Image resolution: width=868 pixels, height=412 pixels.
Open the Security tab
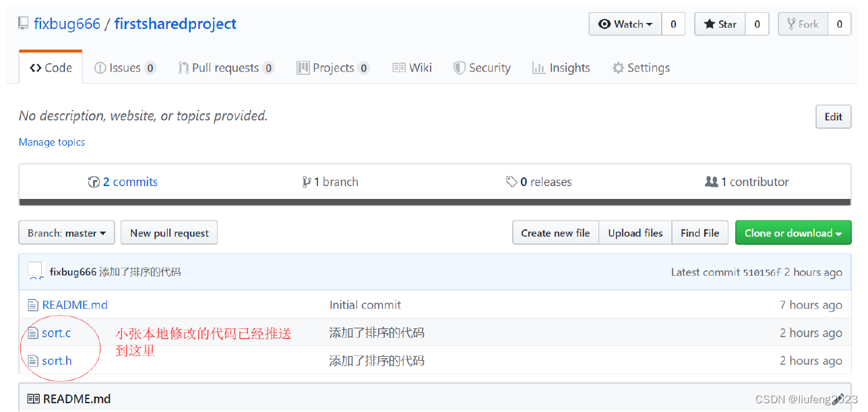(x=482, y=67)
